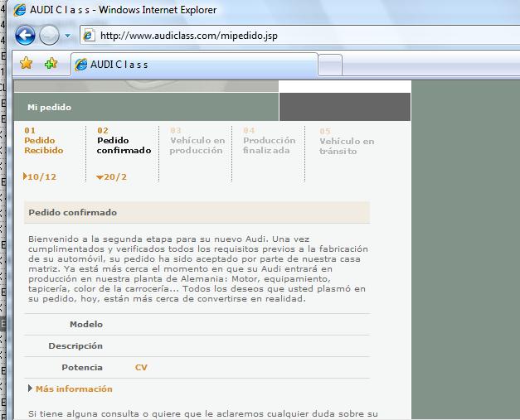Screen dimensions: 520x420
Task: Click the page icon in address bar
Action: click(x=89, y=35)
